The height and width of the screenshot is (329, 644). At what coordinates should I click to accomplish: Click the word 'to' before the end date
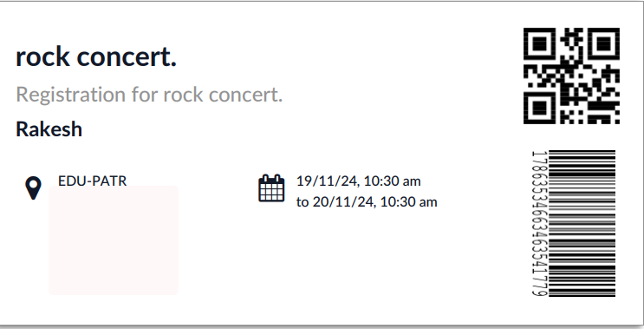point(302,202)
